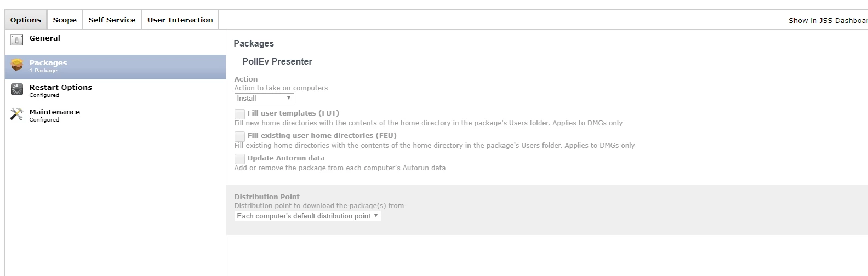Viewport: 868px width, 276px height.
Task: Select the Options tab
Action: [x=26, y=20]
